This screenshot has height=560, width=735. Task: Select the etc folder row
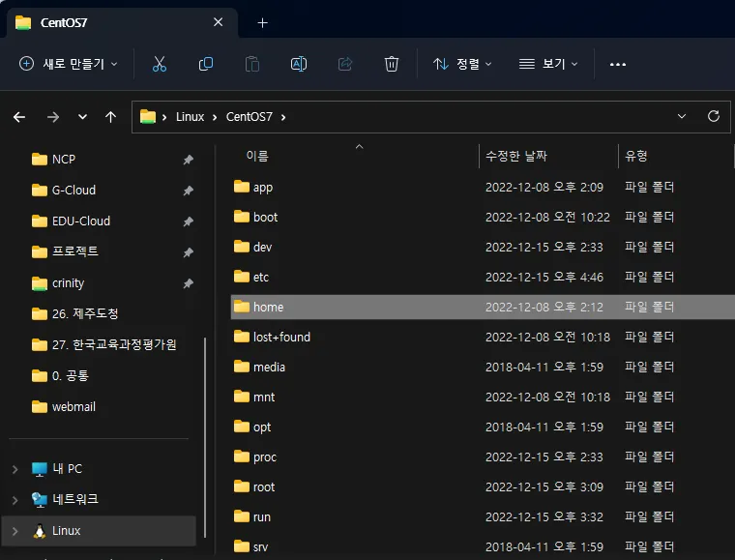point(483,277)
